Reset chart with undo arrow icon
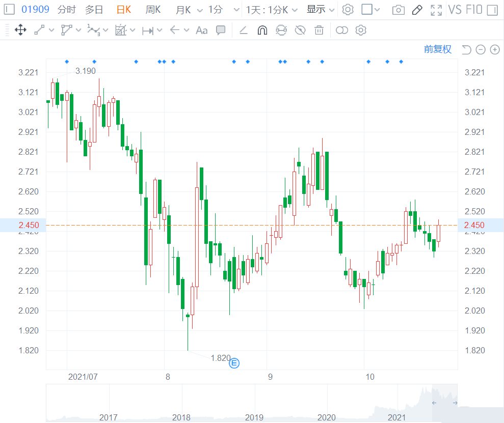This screenshot has height=423, width=504. coord(466,50)
